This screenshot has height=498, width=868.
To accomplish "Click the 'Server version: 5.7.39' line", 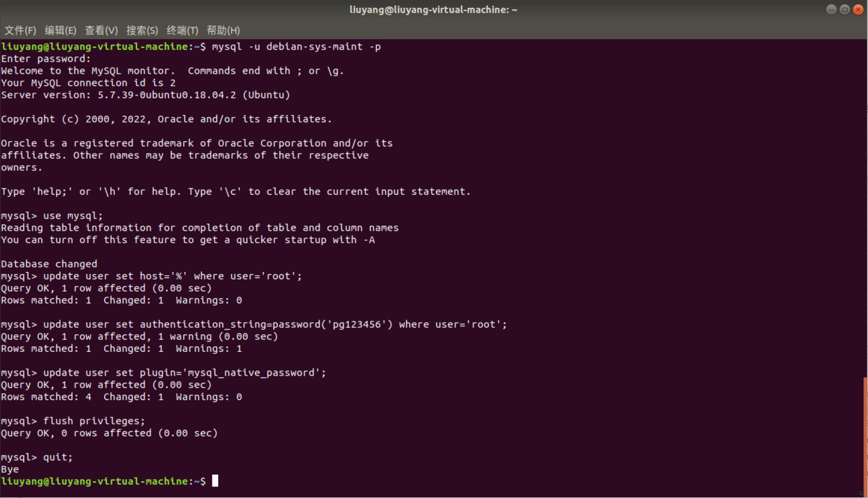I will tap(146, 95).
